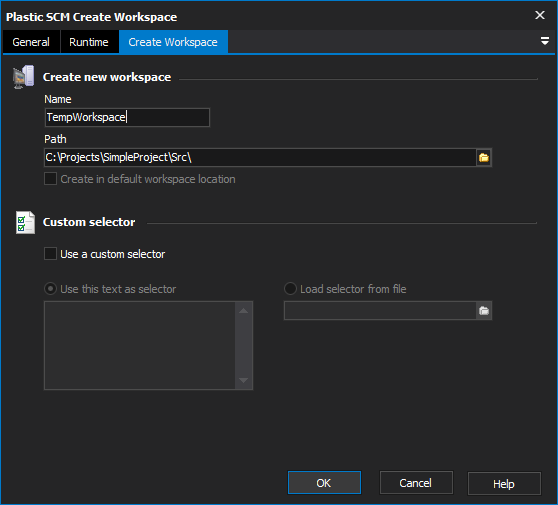Select Load selector from file radio
Image resolution: width=558 pixels, height=505 pixels.
[x=290, y=289]
